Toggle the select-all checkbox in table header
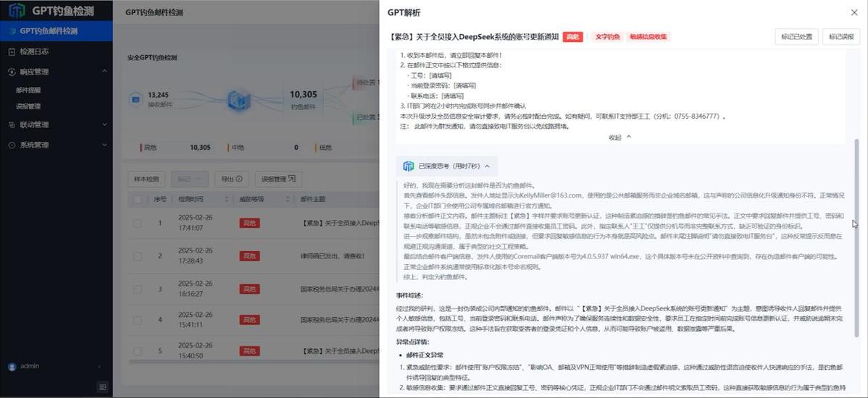This screenshot has height=398, width=868. coord(137,199)
